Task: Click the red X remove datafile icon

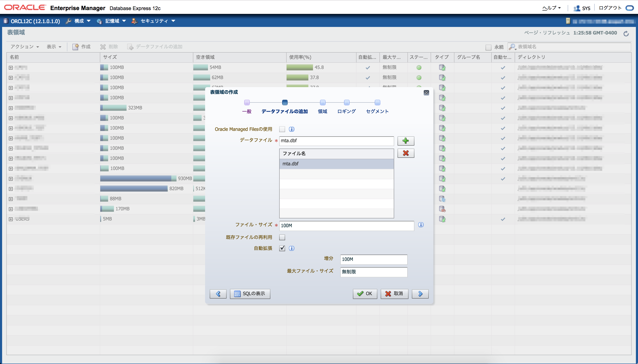Action: point(405,153)
